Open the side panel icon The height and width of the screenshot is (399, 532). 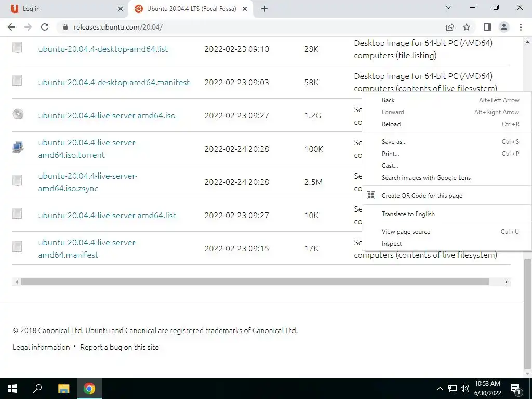487,27
